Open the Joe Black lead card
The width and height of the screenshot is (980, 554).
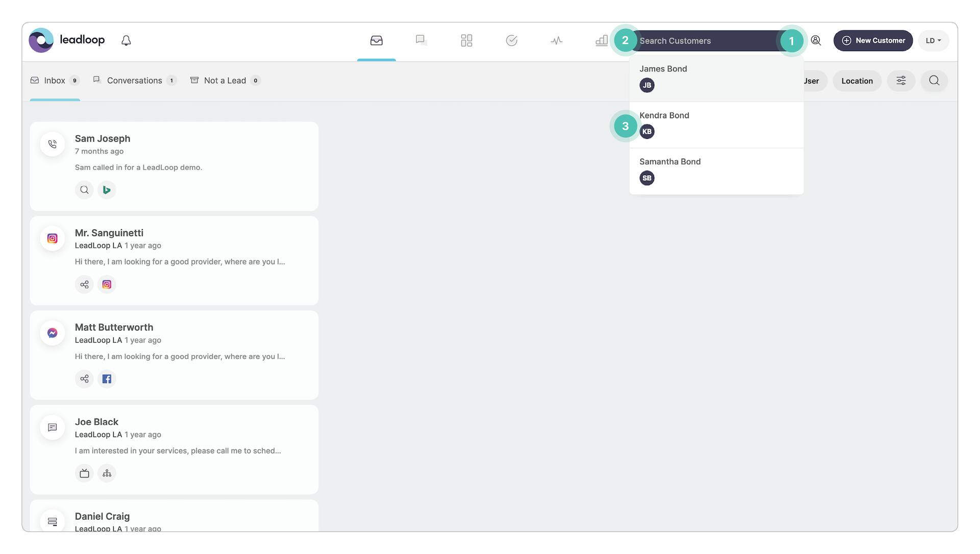(174, 449)
